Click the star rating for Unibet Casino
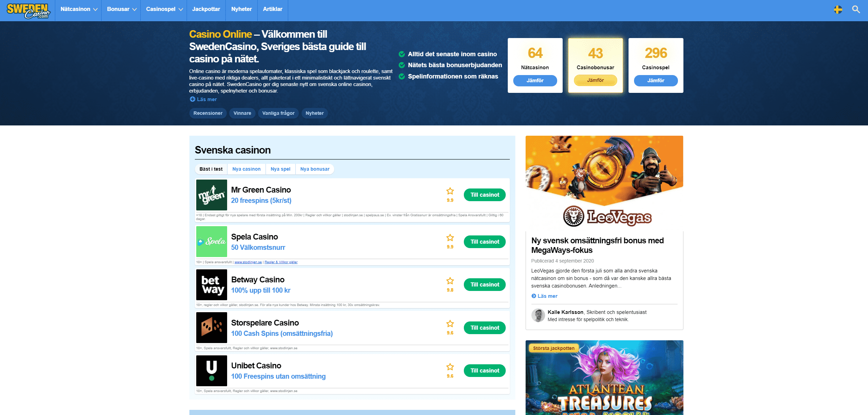The width and height of the screenshot is (868, 415). pyautogui.click(x=450, y=367)
